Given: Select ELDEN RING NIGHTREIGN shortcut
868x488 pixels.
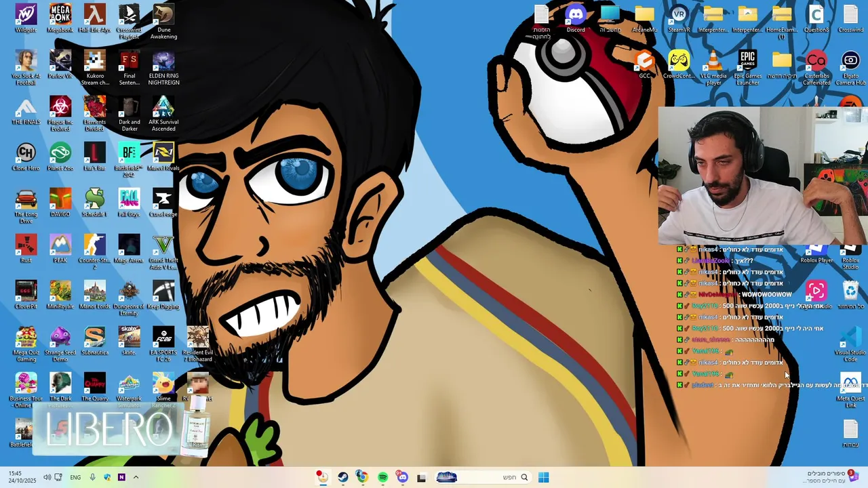Looking at the screenshot, I should (x=163, y=68).
